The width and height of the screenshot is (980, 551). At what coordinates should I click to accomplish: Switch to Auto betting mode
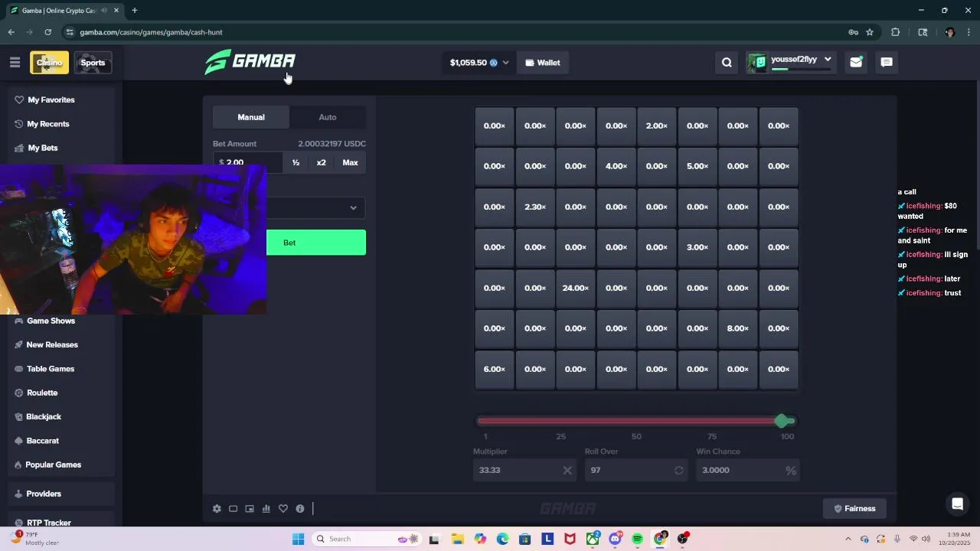328,117
